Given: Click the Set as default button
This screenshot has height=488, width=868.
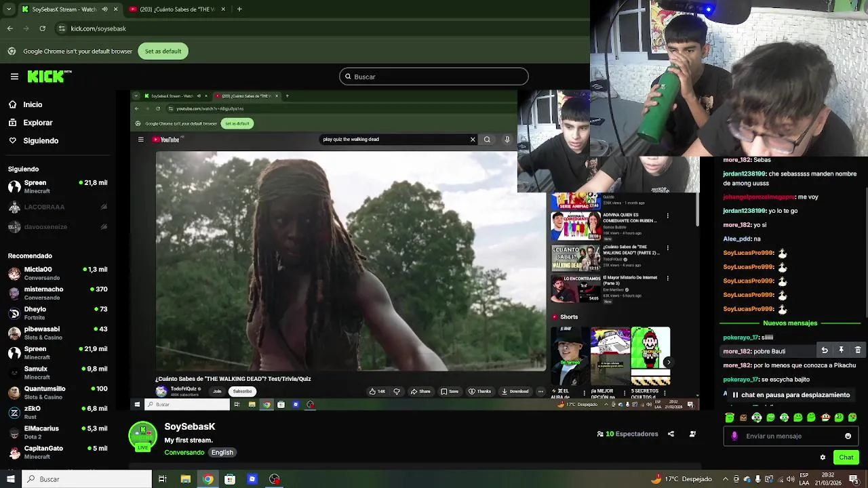Looking at the screenshot, I should tap(163, 52).
